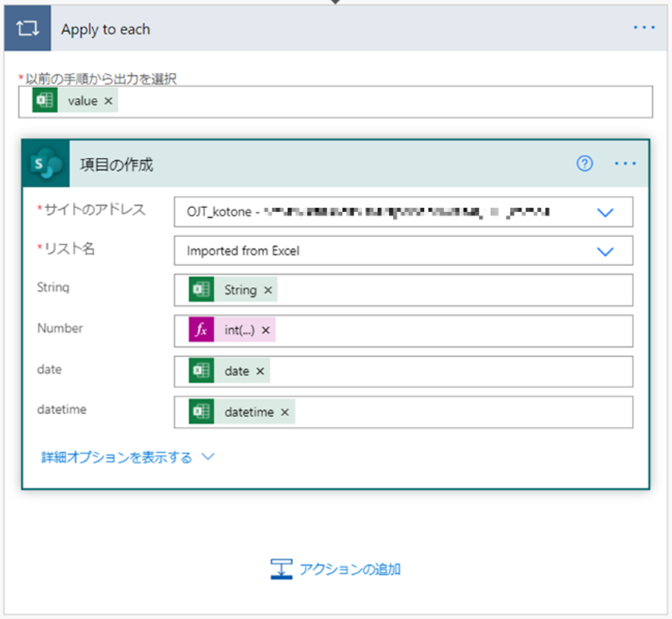Click the date Excel token icon
Screen dimensions: 672x619
tap(202, 371)
